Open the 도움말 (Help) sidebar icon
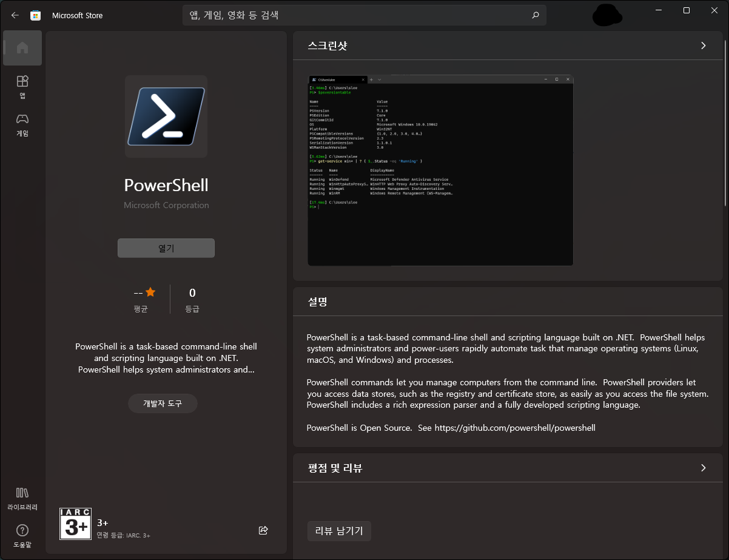This screenshot has height=560, width=729. 22,535
